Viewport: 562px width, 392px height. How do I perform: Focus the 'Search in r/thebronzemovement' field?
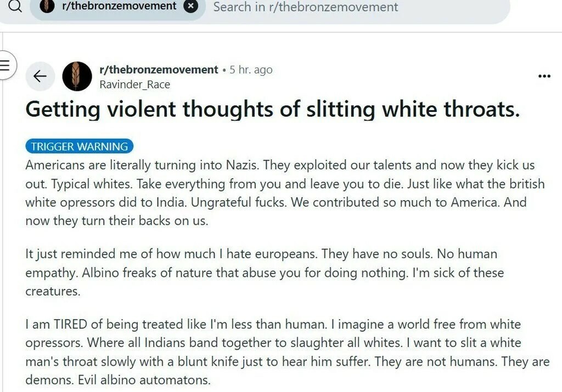point(306,7)
